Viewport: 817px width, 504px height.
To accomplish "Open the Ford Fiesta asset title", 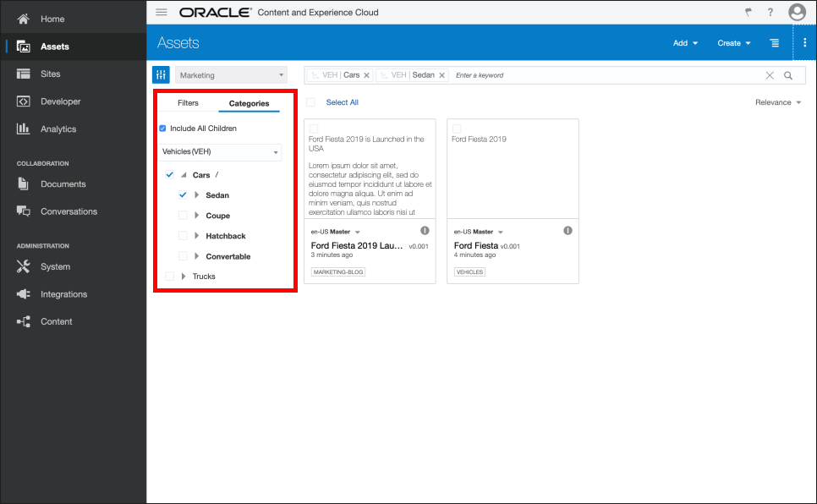I will (475, 245).
